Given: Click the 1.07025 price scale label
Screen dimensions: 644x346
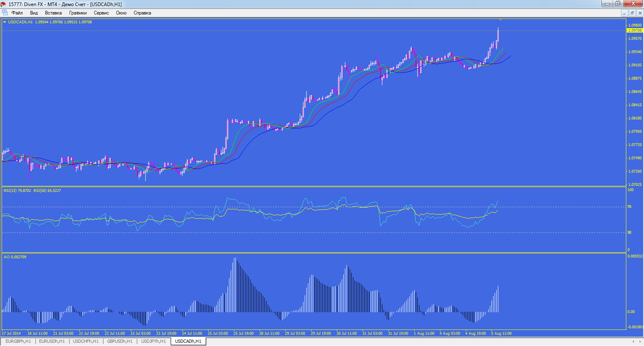Looking at the screenshot, I should click(635, 185).
